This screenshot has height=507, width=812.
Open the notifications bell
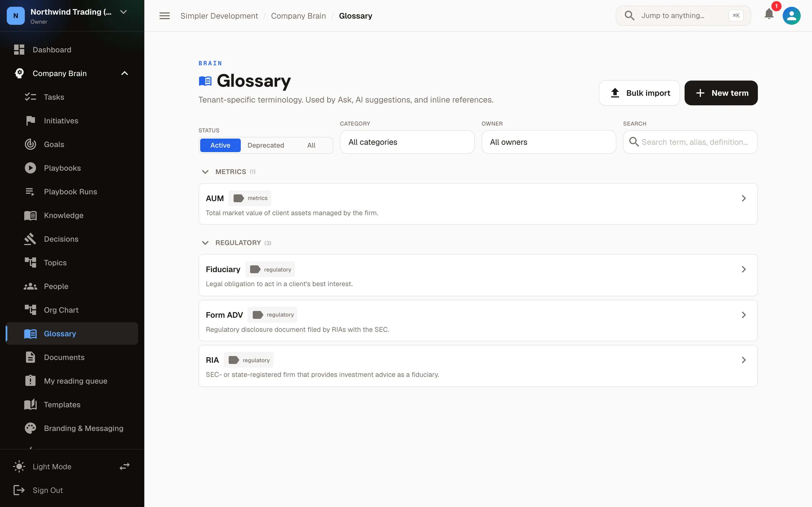click(x=769, y=14)
